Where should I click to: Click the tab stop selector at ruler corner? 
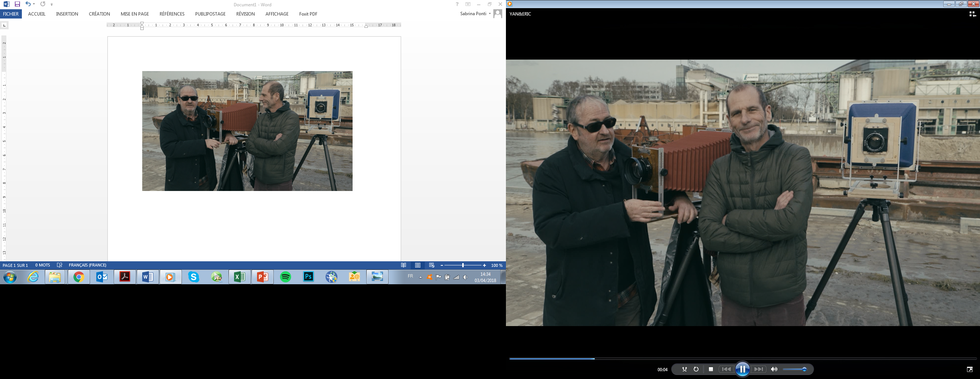(x=4, y=25)
